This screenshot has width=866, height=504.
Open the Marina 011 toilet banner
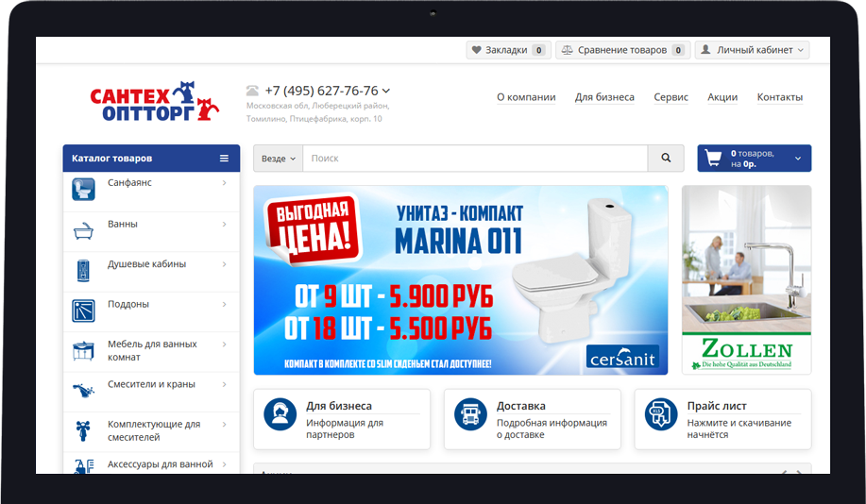(x=461, y=280)
